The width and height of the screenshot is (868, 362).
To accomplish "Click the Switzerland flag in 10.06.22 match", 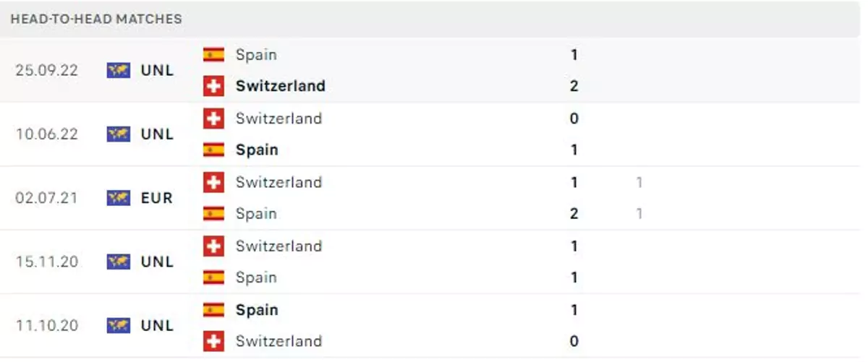I will click(213, 118).
